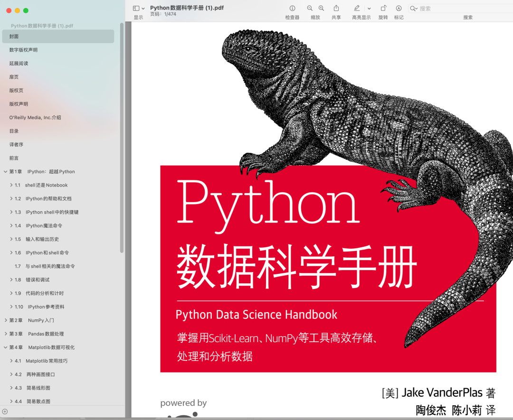Open highlight color dropdown arrow
513x420 pixels.
click(x=369, y=9)
